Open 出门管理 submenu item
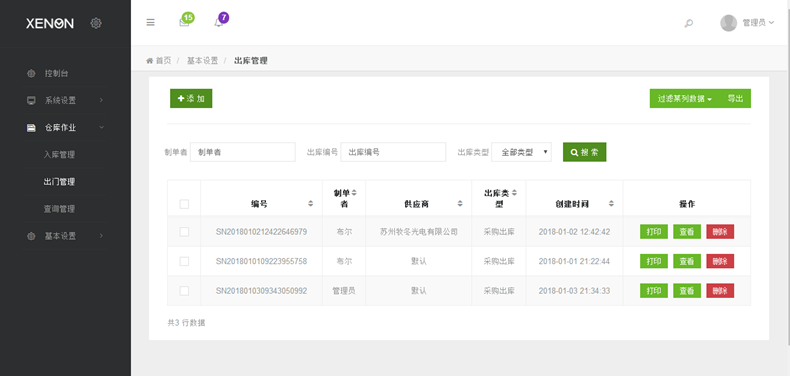Image resolution: width=790 pixels, height=376 pixels. (59, 182)
